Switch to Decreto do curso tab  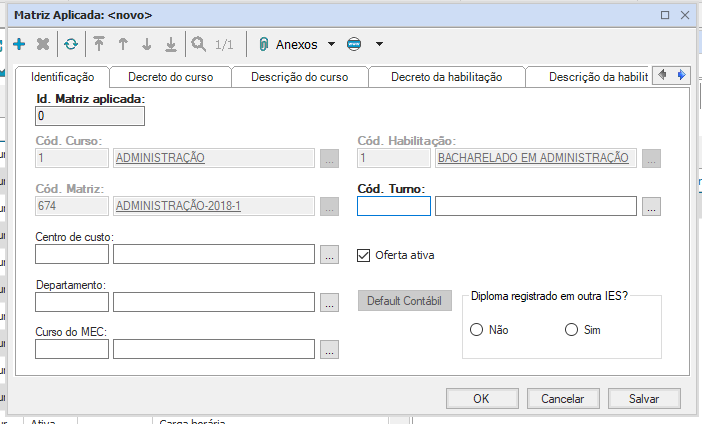[170, 77]
